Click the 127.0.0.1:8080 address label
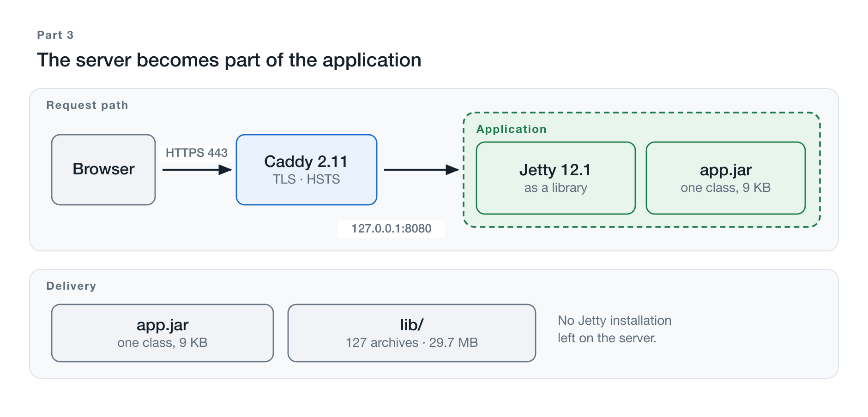868x417 pixels. (392, 229)
